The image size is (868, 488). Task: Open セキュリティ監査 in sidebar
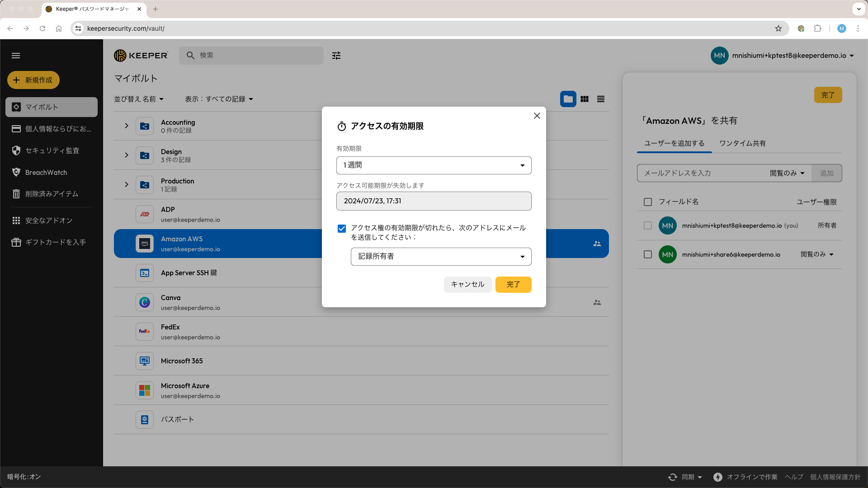[52, 150]
